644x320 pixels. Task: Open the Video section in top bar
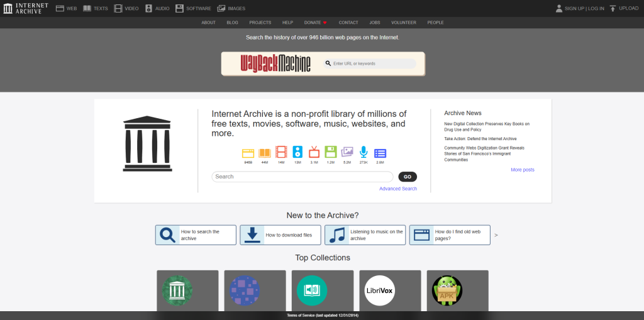pyautogui.click(x=126, y=8)
